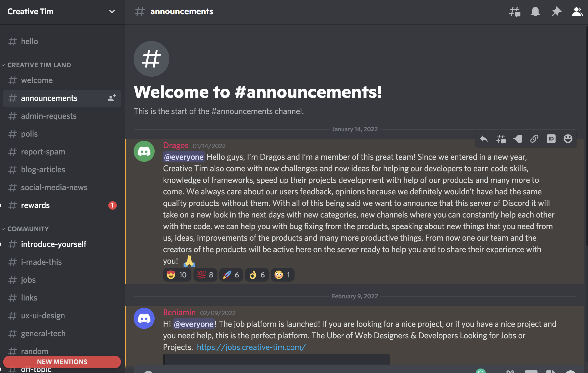Open the rewards channel
588x373 pixels.
35,205
